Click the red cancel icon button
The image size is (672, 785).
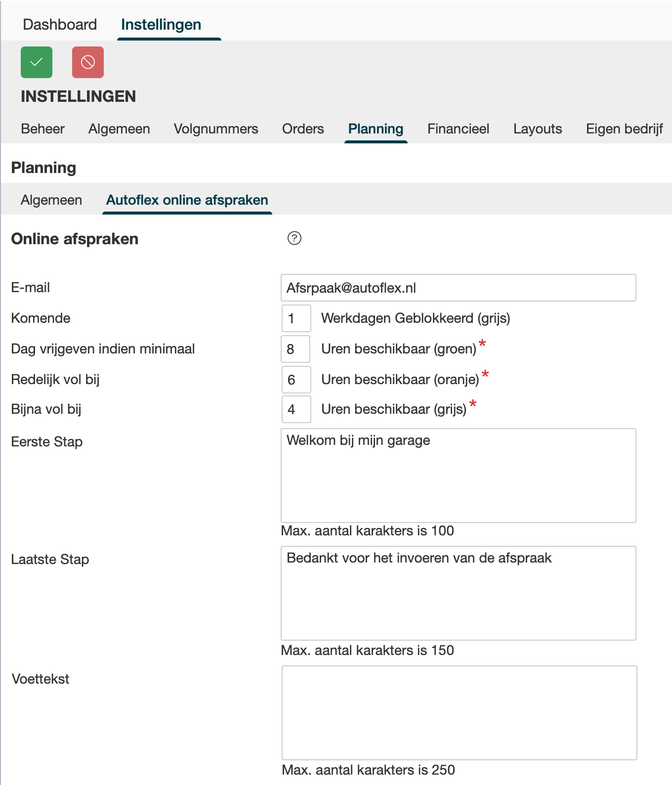(88, 62)
